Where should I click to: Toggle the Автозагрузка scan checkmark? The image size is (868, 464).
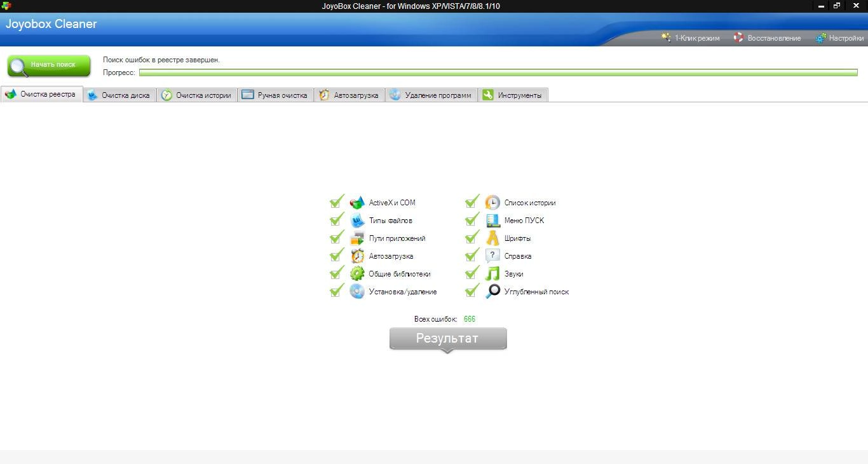pyautogui.click(x=337, y=255)
